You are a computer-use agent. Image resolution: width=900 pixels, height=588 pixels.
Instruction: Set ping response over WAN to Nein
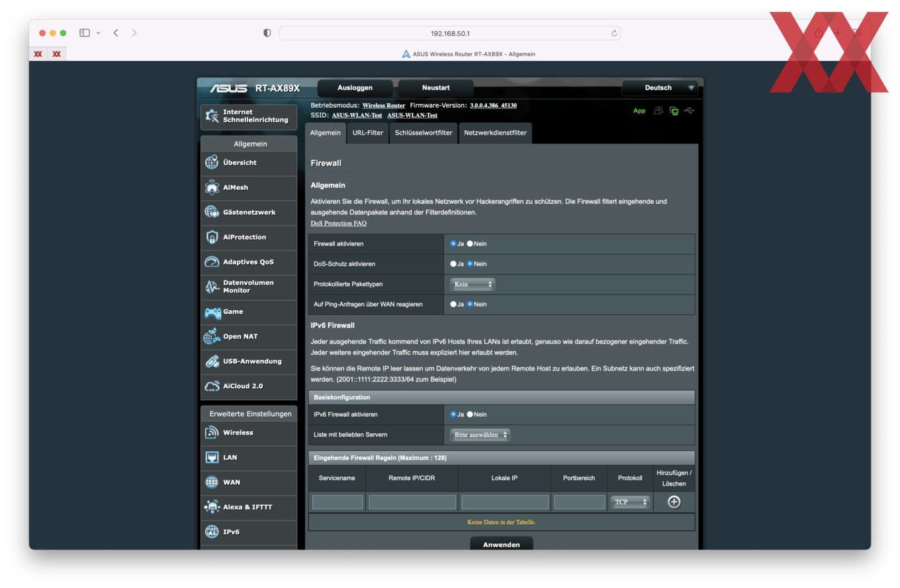[x=470, y=304]
